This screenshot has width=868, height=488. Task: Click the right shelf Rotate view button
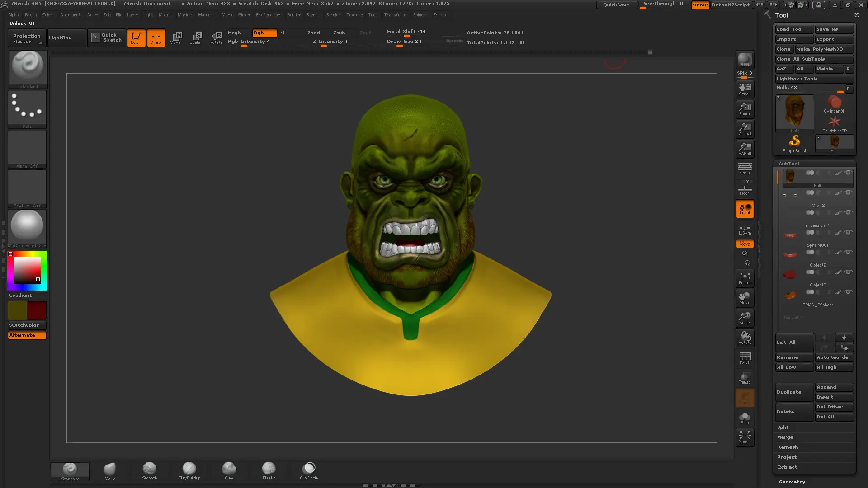tap(745, 338)
